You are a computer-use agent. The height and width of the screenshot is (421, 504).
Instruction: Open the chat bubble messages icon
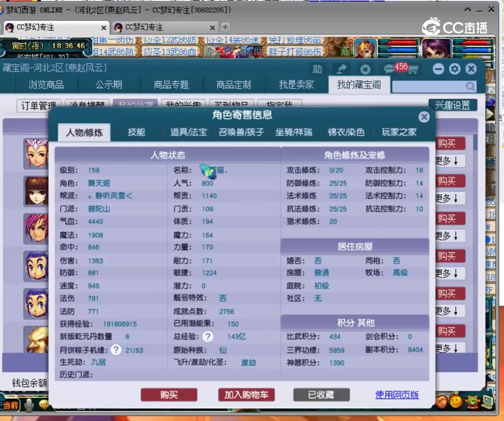(x=389, y=69)
